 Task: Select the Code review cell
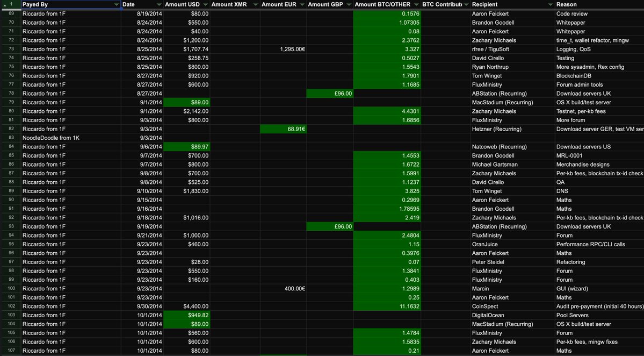tap(599, 13)
